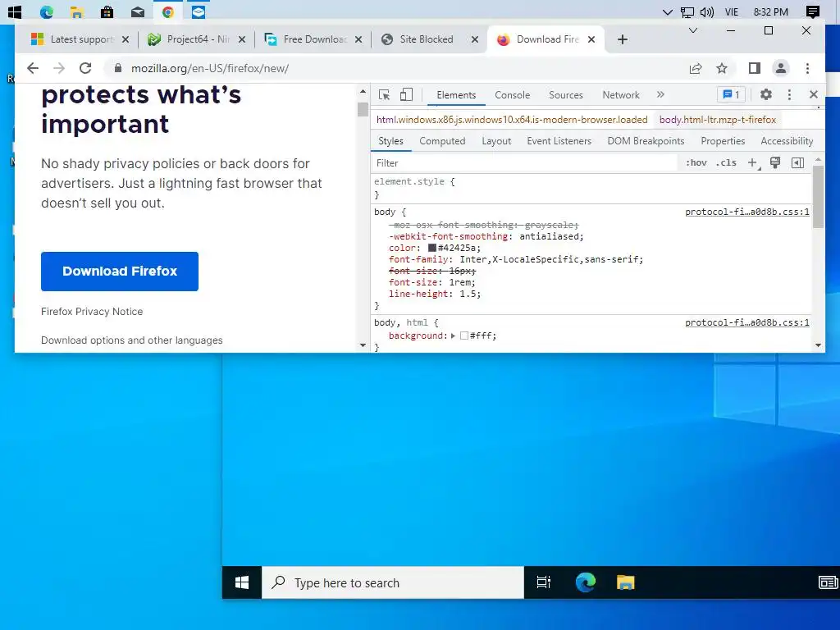Switch to Free Download tab
Screen dimensions: 840x630
point(313,39)
